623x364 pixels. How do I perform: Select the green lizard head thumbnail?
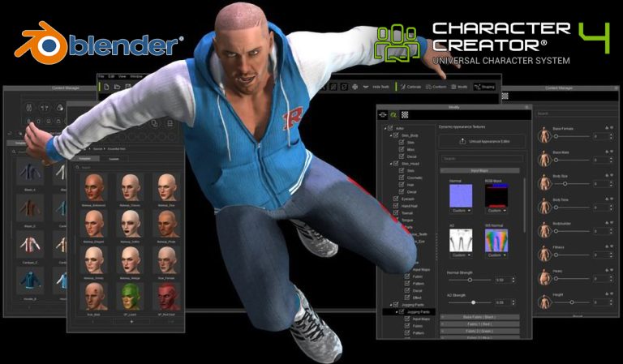(131, 297)
